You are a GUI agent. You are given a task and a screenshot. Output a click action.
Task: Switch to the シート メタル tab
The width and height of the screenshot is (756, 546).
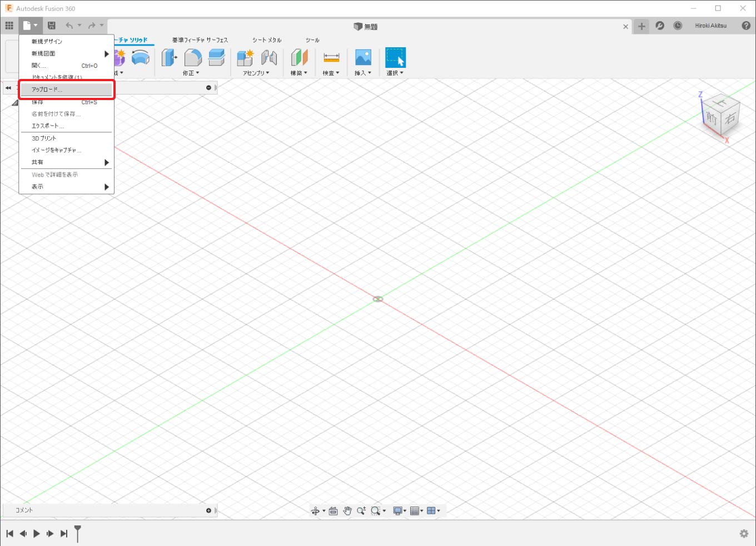click(x=267, y=40)
